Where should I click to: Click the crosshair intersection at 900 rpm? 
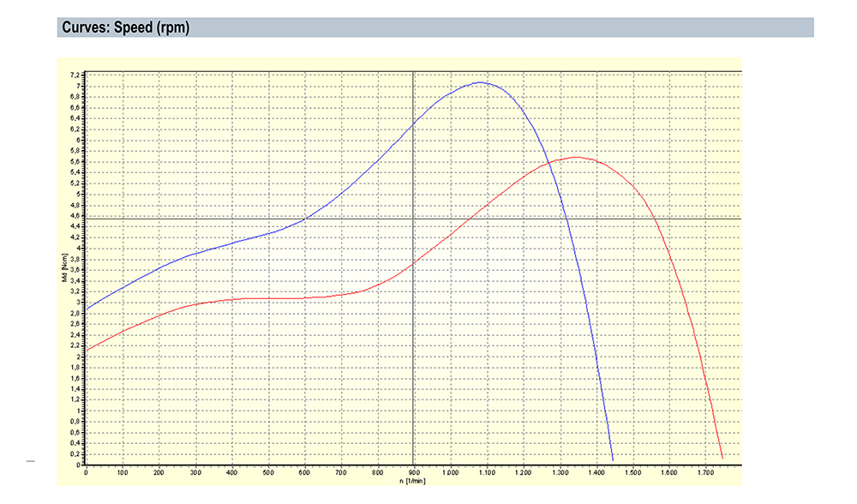tap(414, 219)
